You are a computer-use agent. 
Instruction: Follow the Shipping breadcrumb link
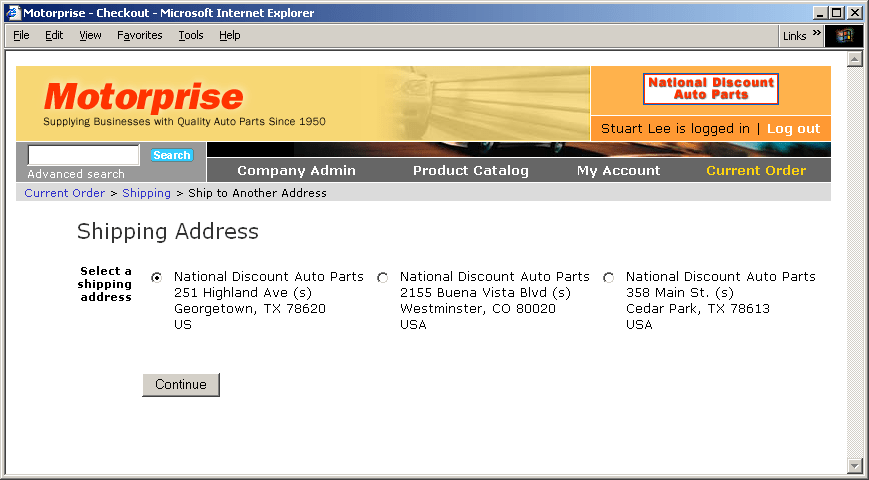[146, 193]
